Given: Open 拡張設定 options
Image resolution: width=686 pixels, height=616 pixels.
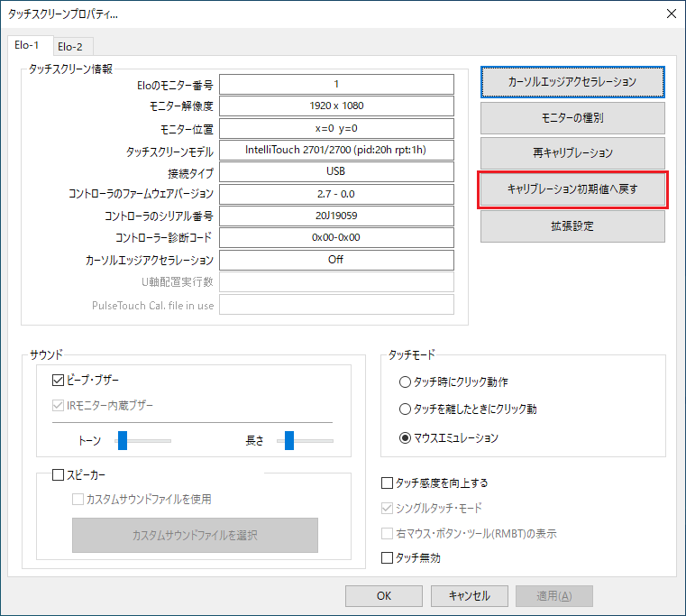Looking at the screenshot, I should pyautogui.click(x=572, y=225).
